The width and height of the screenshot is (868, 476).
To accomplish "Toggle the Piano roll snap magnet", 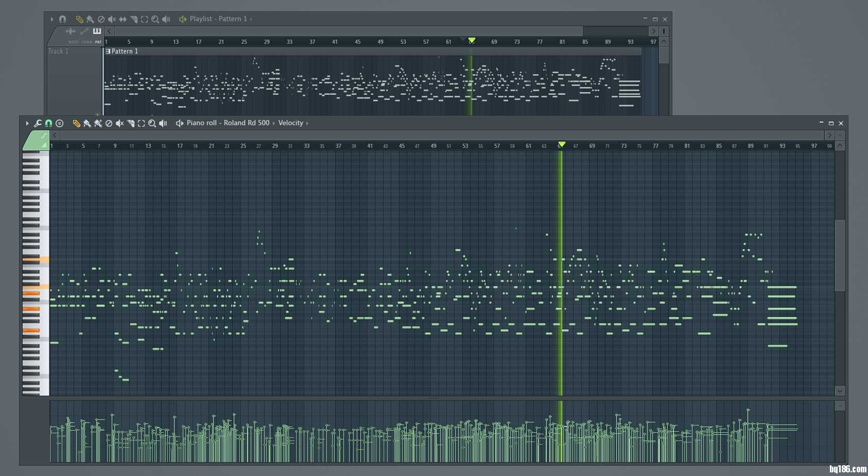I will [x=48, y=123].
